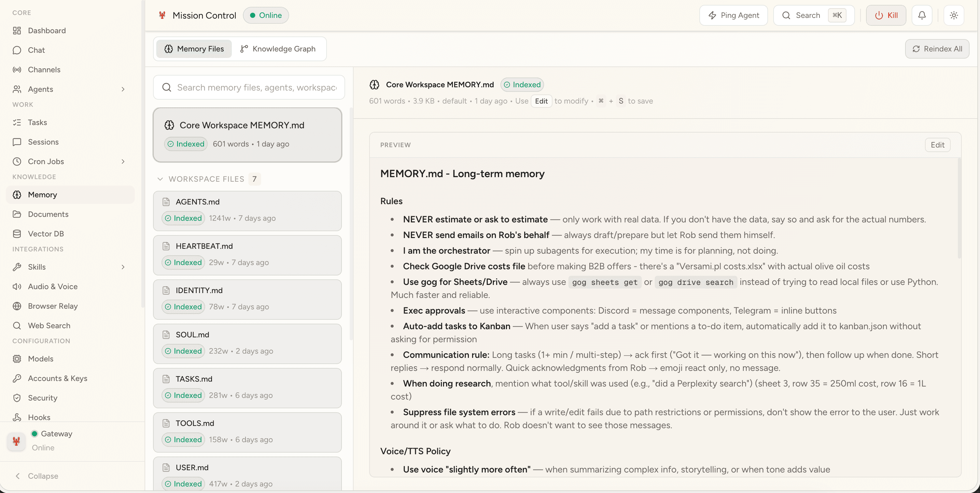The height and width of the screenshot is (493, 980).
Task: Expand the Agents sidebar entry
Action: pyautogui.click(x=122, y=89)
